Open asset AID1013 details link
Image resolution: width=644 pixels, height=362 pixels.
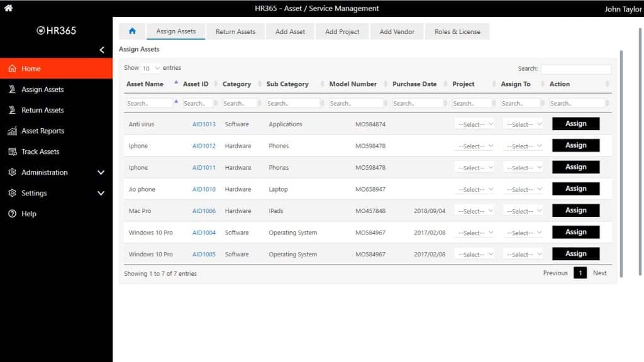tap(203, 124)
